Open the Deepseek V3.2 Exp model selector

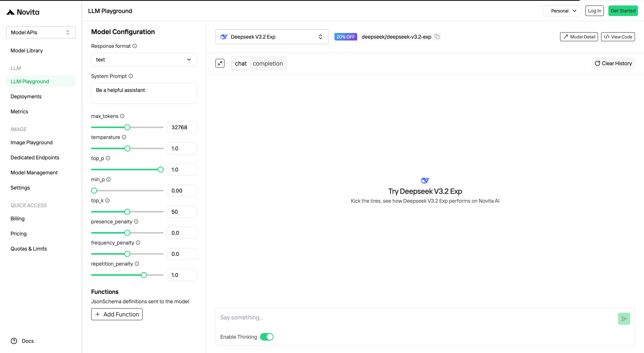(272, 37)
